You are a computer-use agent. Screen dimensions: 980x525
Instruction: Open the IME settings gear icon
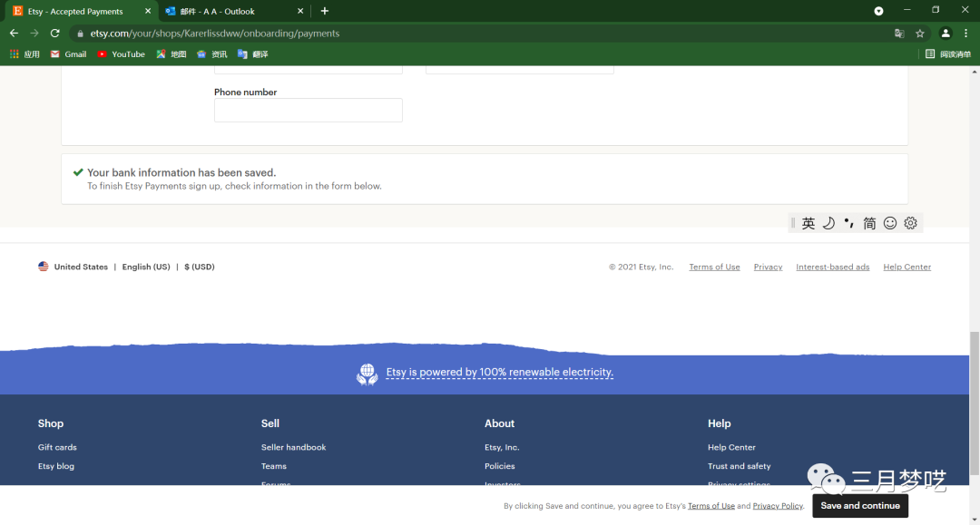tap(910, 223)
